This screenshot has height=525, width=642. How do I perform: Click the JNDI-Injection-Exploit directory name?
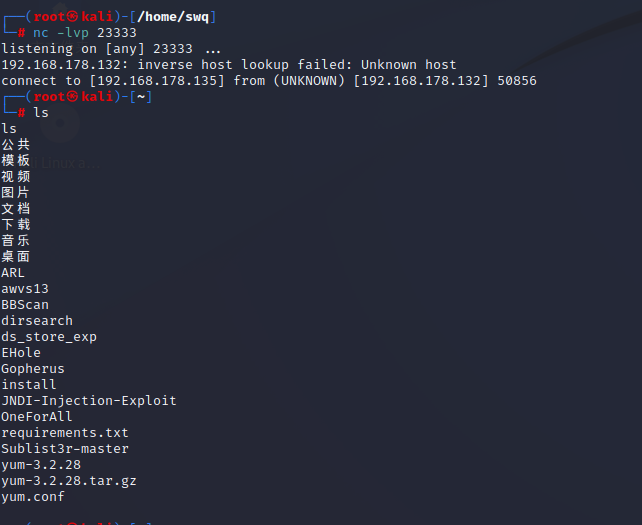click(89, 401)
